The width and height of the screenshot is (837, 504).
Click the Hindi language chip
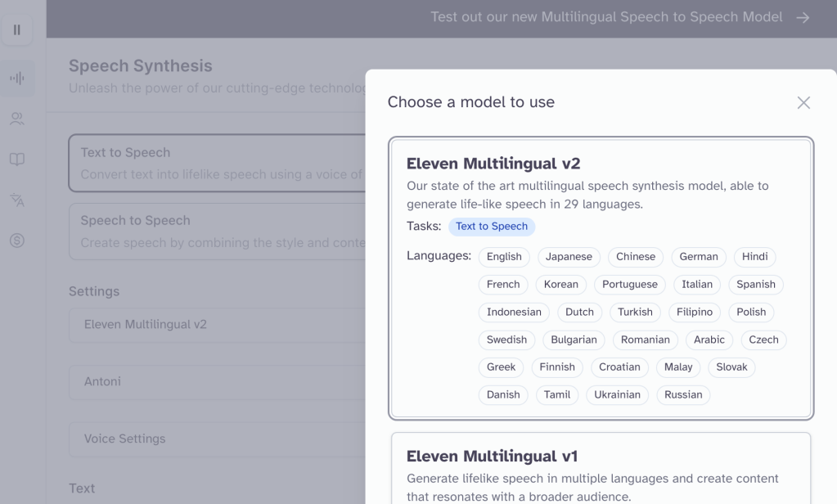755,257
